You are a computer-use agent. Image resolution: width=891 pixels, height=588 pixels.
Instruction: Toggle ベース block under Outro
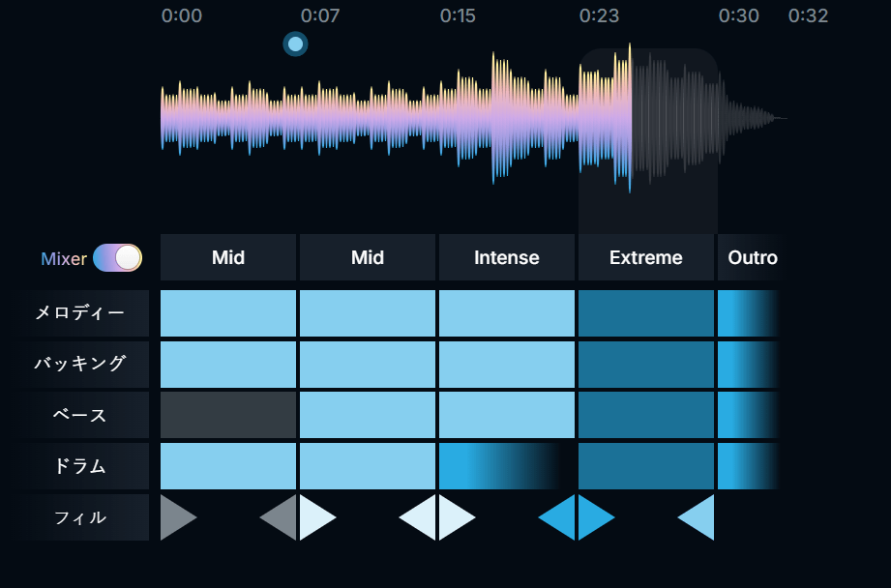tap(748, 415)
